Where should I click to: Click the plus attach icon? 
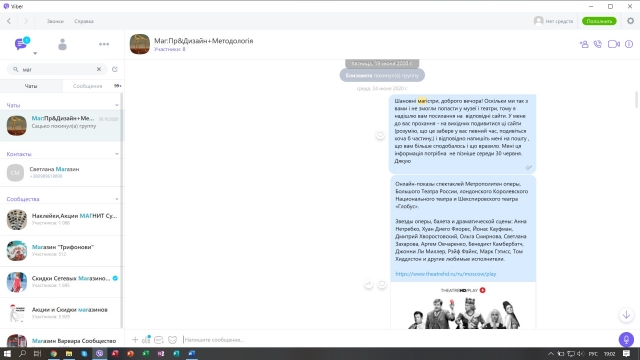coord(135,340)
